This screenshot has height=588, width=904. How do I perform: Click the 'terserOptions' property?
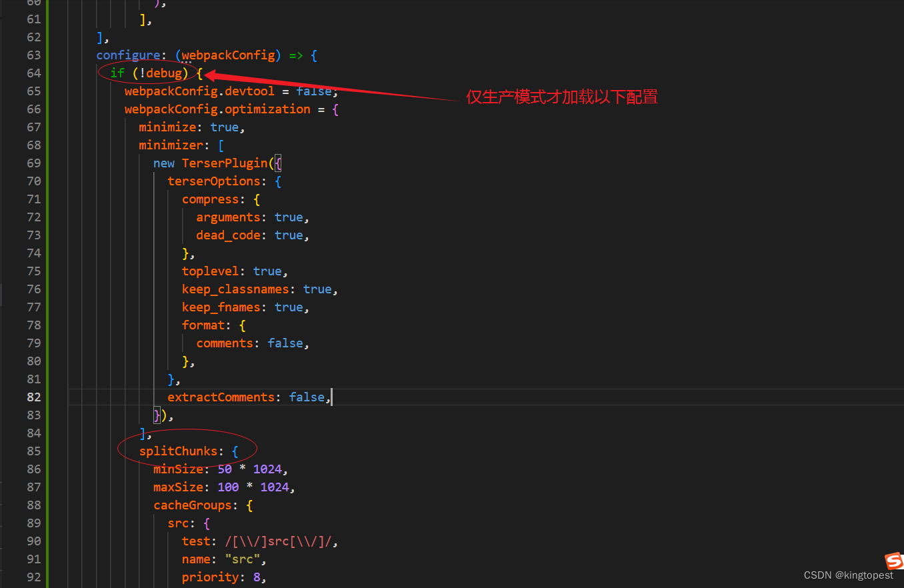(x=214, y=181)
